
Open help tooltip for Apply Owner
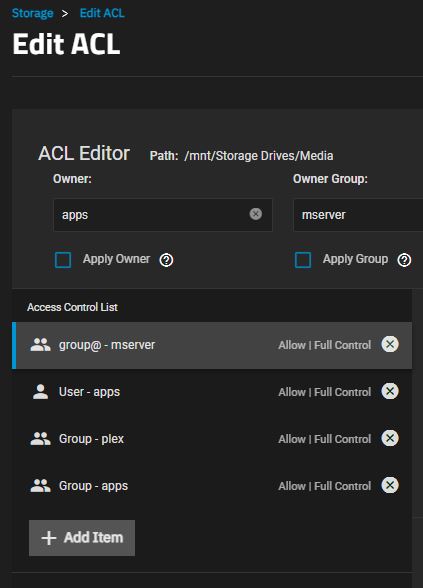click(166, 260)
